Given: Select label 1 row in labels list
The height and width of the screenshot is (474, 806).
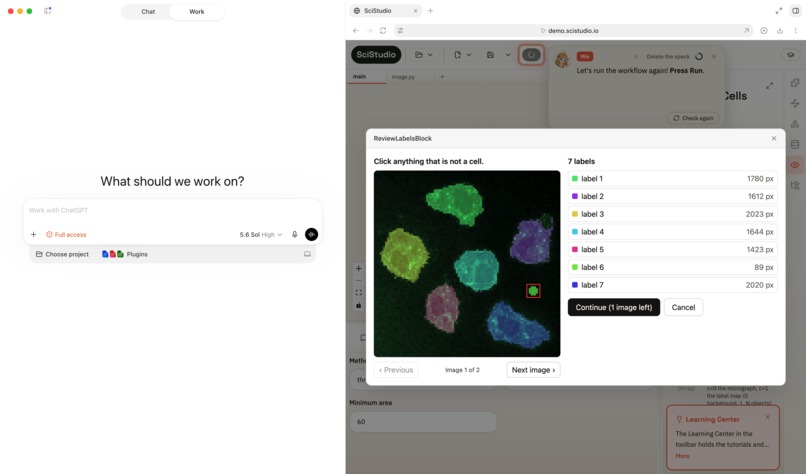Looking at the screenshot, I should [672, 178].
